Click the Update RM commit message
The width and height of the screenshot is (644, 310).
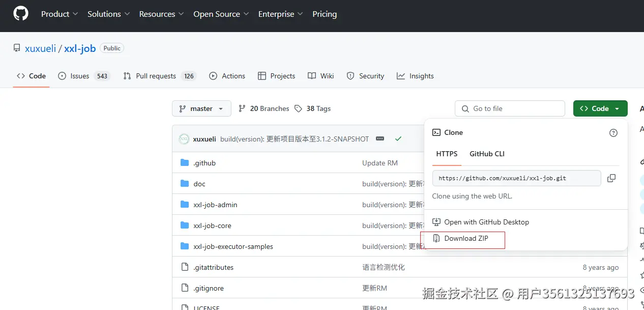[x=380, y=163]
